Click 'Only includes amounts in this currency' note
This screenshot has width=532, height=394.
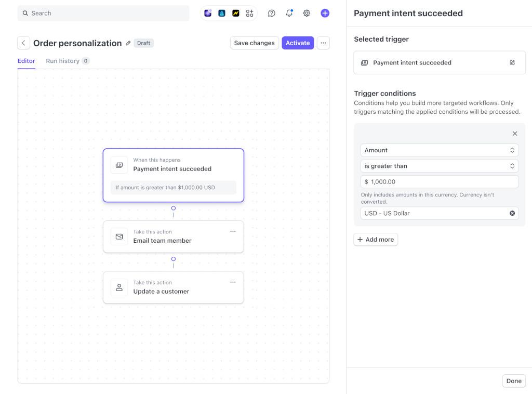(x=428, y=198)
